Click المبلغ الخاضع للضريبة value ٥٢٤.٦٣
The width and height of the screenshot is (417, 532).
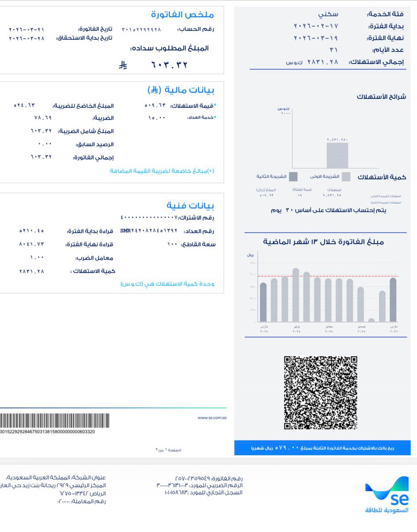[24, 106]
